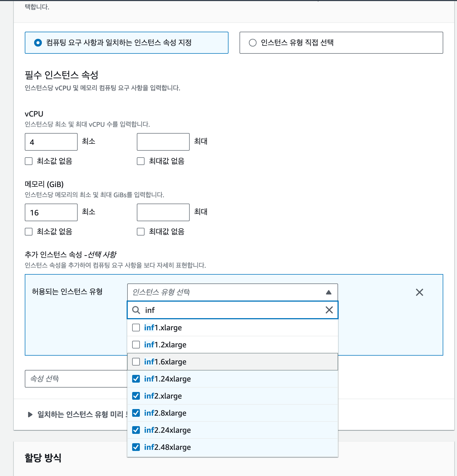
Task: Click the empty vCPU 최대 input field
Action: pos(163,142)
